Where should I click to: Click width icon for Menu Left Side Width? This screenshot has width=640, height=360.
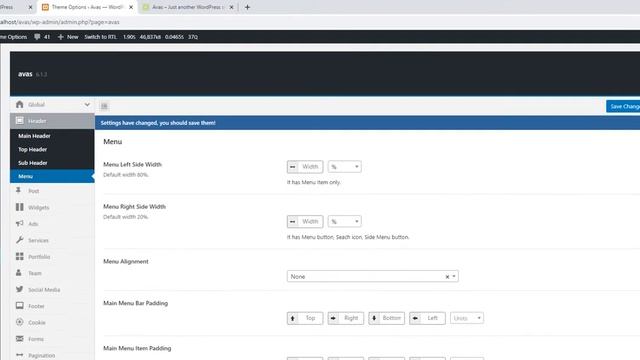292,167
